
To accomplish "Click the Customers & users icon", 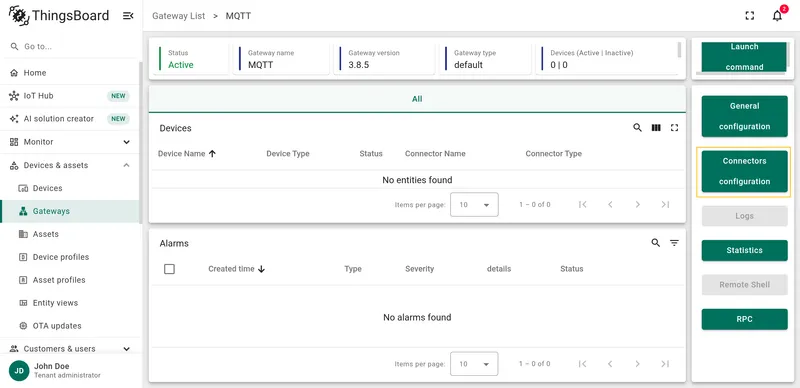I will [14, 349].
